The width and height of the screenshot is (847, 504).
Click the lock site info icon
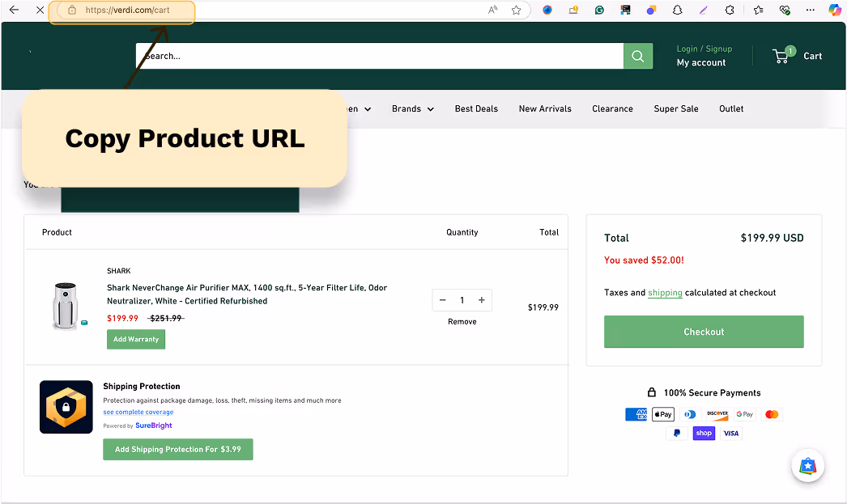72,10
